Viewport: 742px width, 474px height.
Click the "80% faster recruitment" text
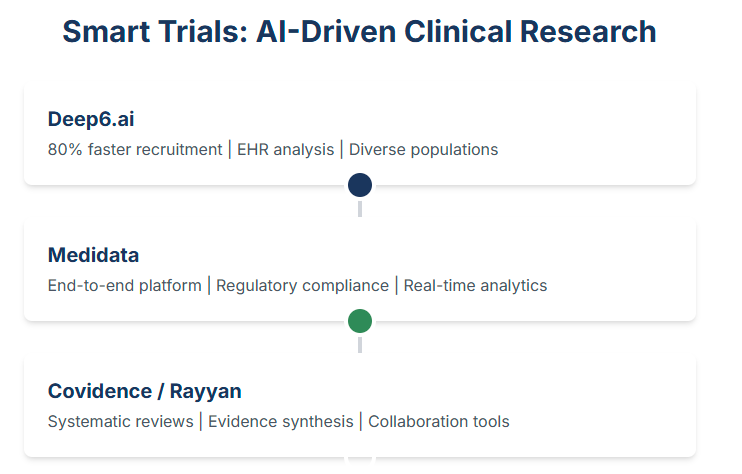tap(135, 150)
